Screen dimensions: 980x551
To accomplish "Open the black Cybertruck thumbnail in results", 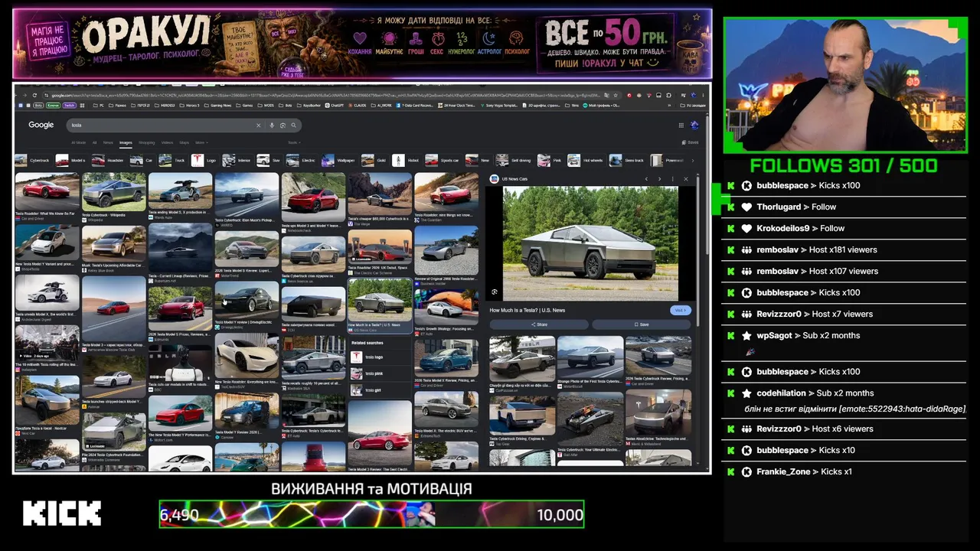I will [313, 303].
